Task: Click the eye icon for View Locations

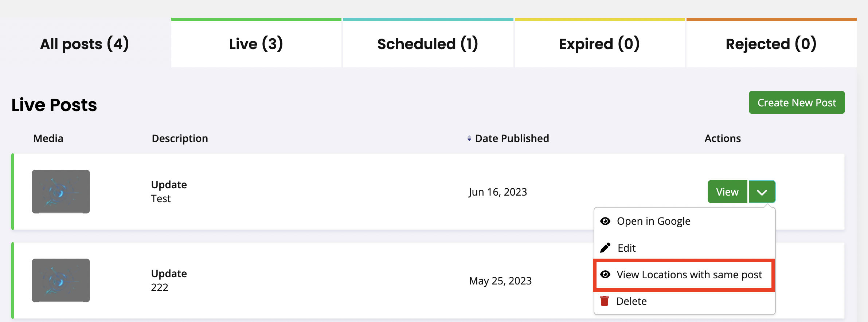Action: pos(605,274)
